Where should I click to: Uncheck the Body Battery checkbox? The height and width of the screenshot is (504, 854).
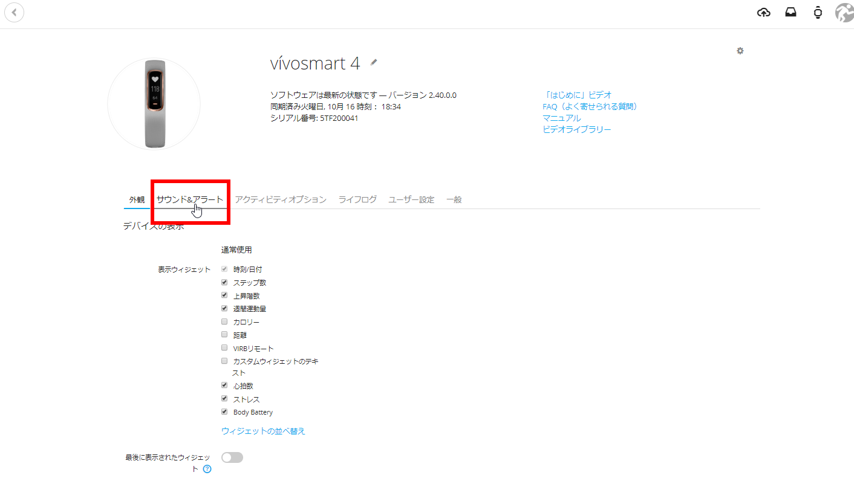pyautogui.click(x=224, y=412)
